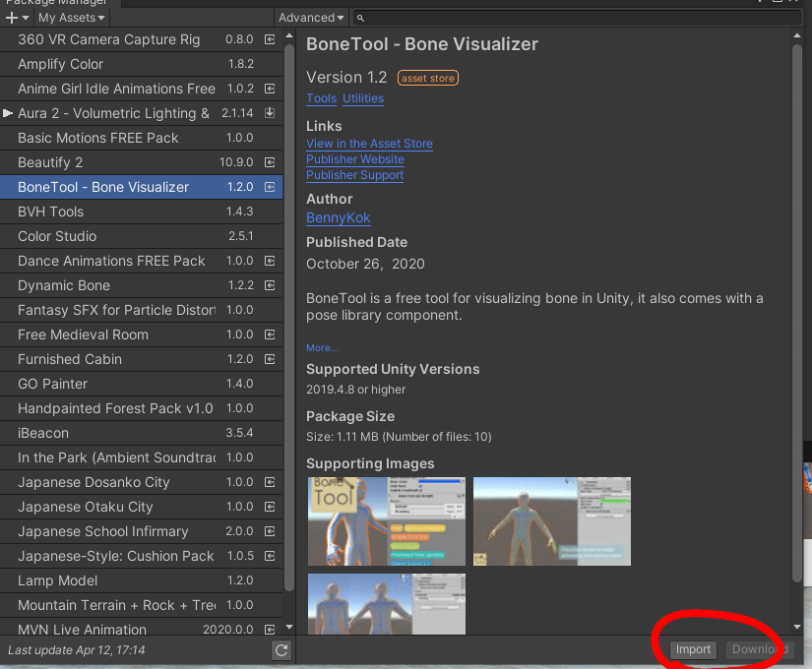
Task: Click the Tools category tag
Action: pos(321,98)
